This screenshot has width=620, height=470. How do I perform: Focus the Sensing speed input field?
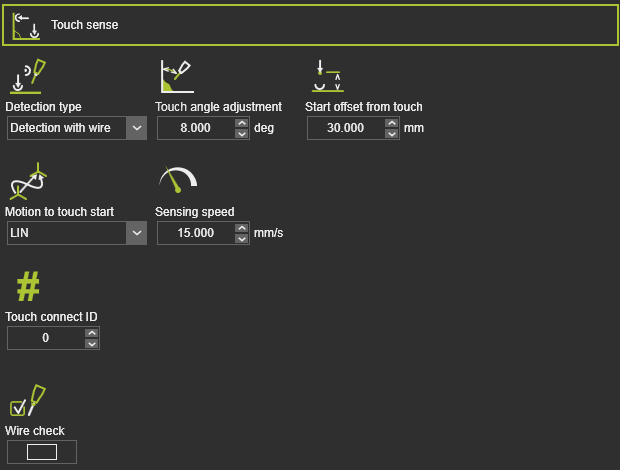tap(195, 233)
